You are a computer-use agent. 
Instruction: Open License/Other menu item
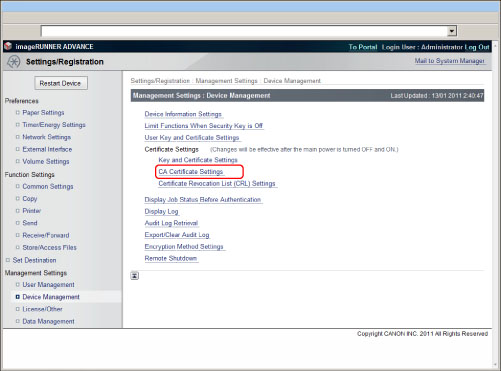point(42,309)
